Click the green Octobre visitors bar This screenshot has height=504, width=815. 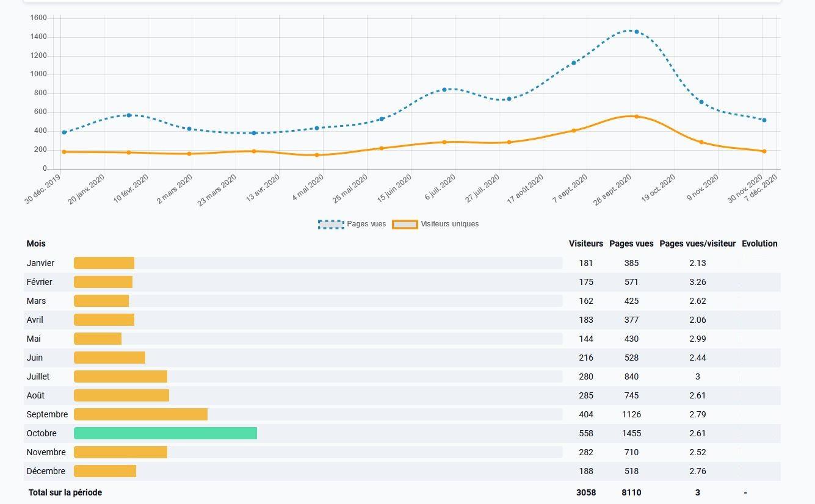[x=165, y=433]
